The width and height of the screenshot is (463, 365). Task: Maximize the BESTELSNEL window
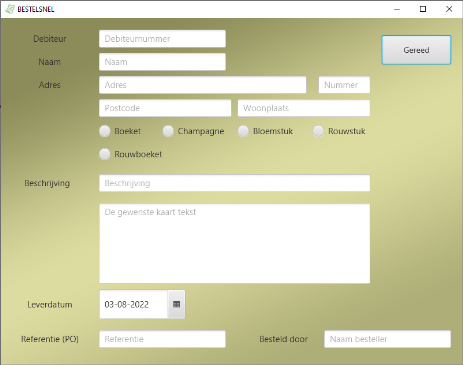coord(423,9)
